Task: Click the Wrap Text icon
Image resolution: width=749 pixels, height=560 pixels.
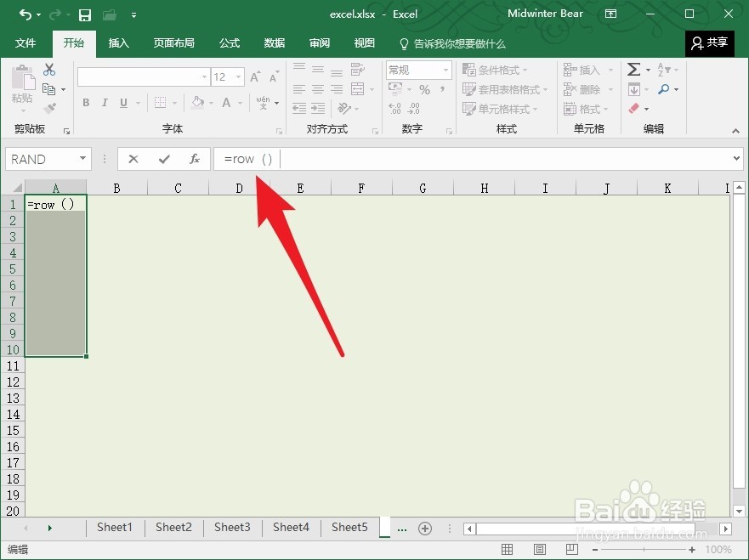Action: (x=357, y=70)
